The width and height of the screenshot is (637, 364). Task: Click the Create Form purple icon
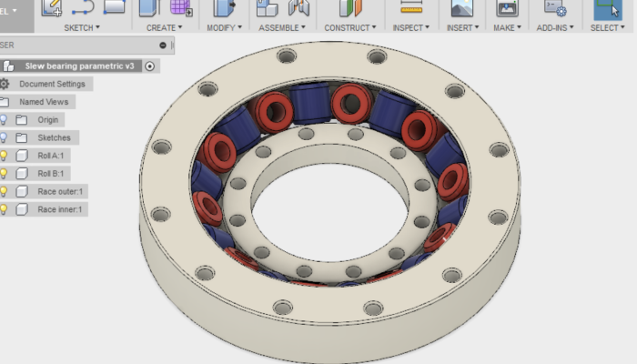coord(181,7)
